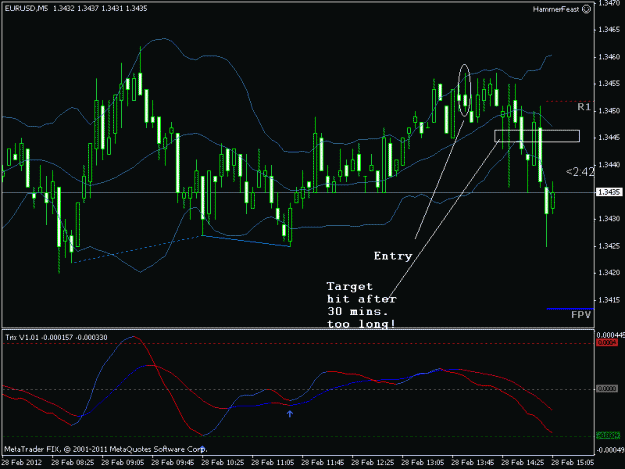This screenshot has height=469, width=625.
Task: Click the "28 Feb 13:45" time label
Action: tap(473, 462)
